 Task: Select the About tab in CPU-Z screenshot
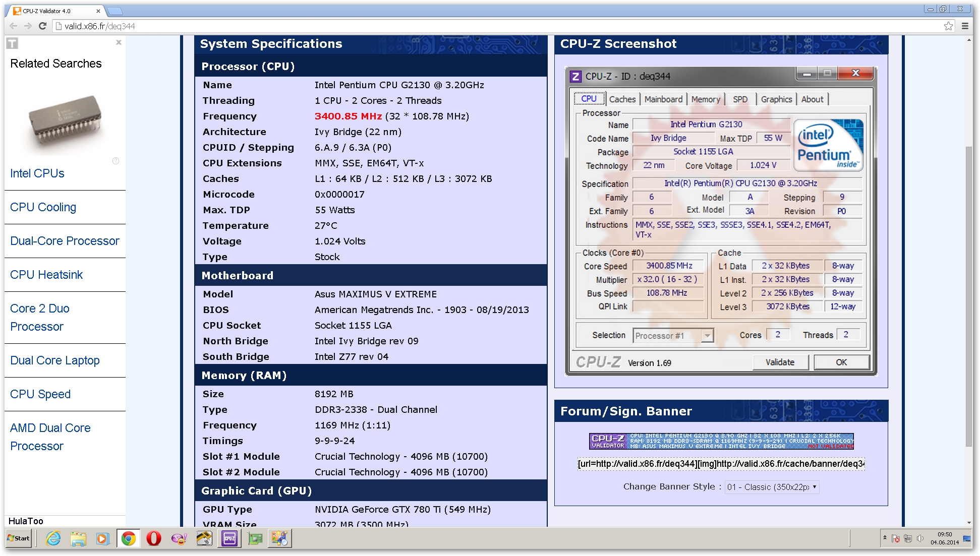(812, 99)
